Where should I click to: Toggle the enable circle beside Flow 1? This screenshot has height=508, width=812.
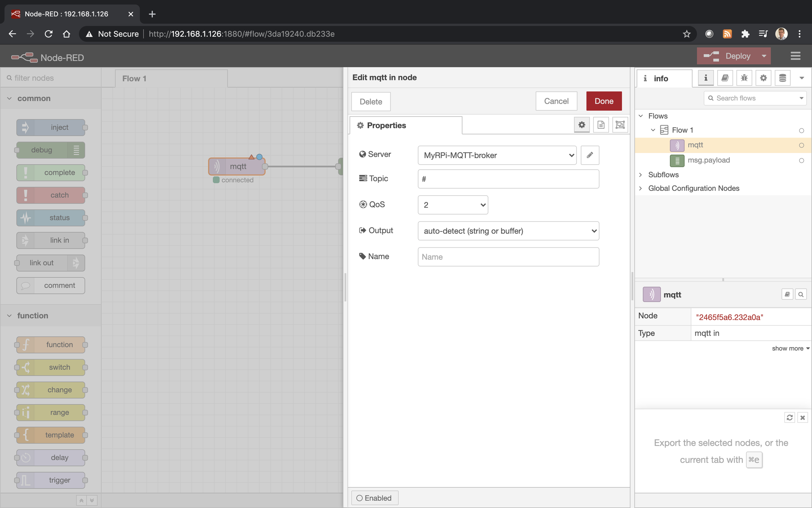pos(801,130)
